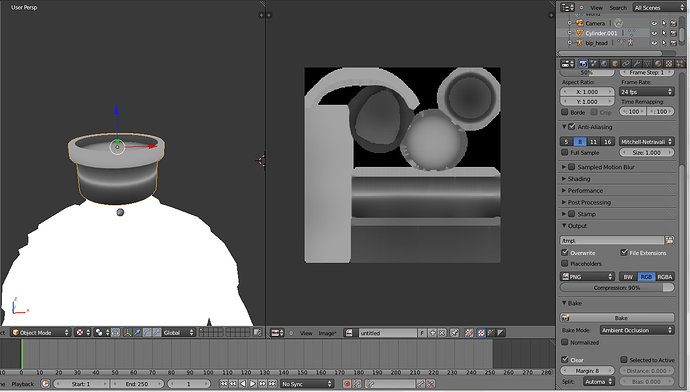Viewport: 690px width, 392px height.
Task: Jump to the last frame
Action: coord(272,384)
